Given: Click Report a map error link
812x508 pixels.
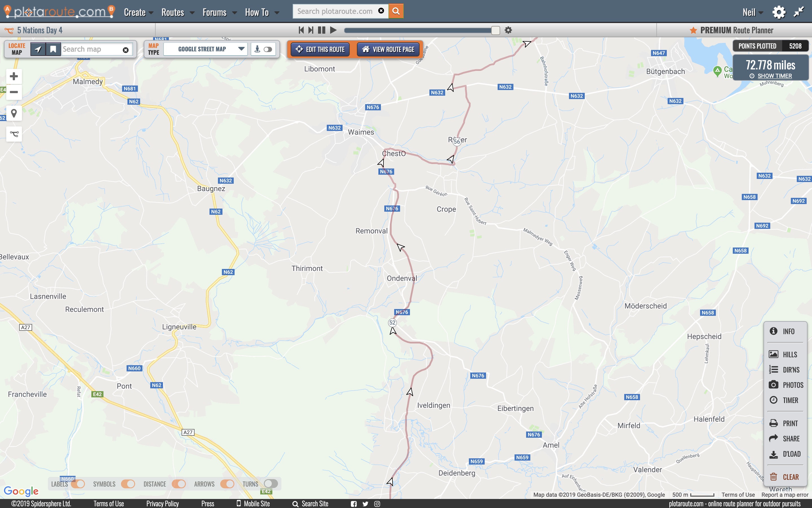Looking at the screenshot, I should [x=784, y=494].
